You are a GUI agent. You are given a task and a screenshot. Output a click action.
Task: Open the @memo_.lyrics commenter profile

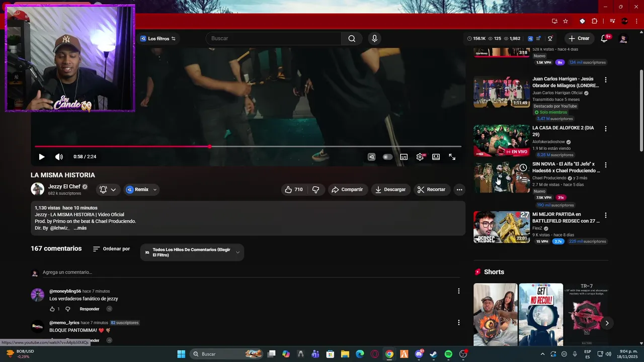coord(64,323)
